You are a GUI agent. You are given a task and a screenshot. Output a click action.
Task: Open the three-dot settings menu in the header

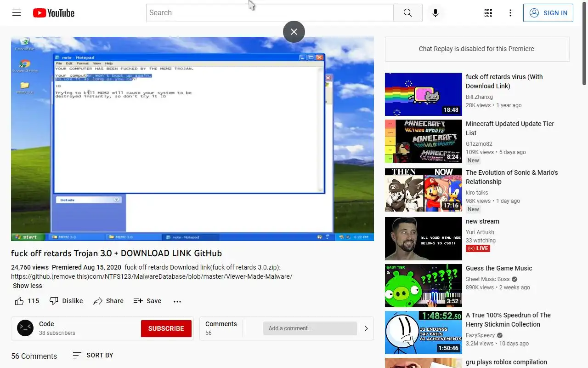point(510,13)
